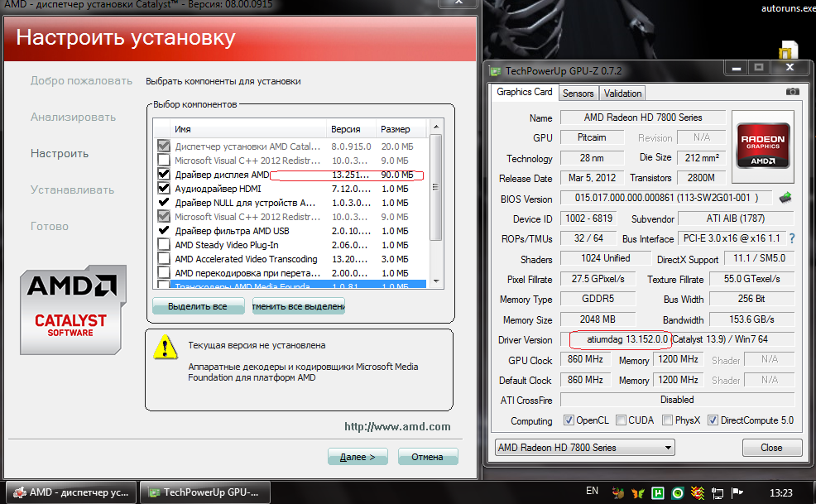The width and height of the screenshot is (816, 504).
Task: Click the Driver Version field in GPU-Z
Action: point(677,339)
